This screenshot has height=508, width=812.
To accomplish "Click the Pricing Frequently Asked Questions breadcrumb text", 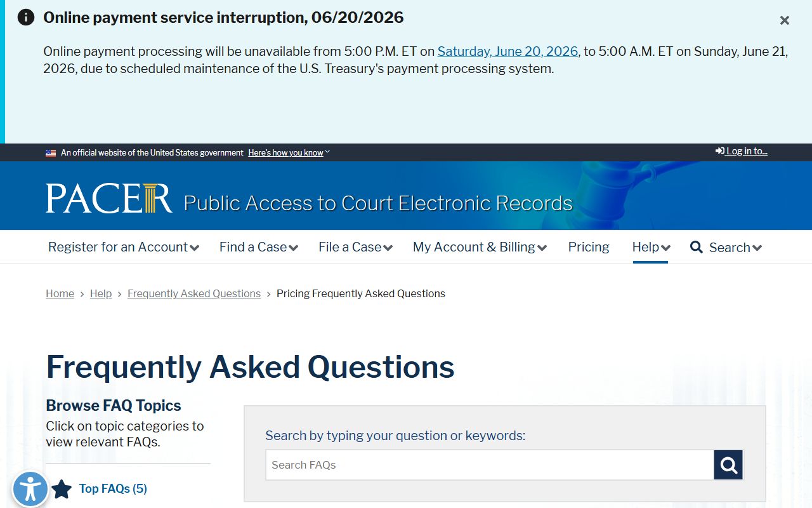I will (361, 293).
